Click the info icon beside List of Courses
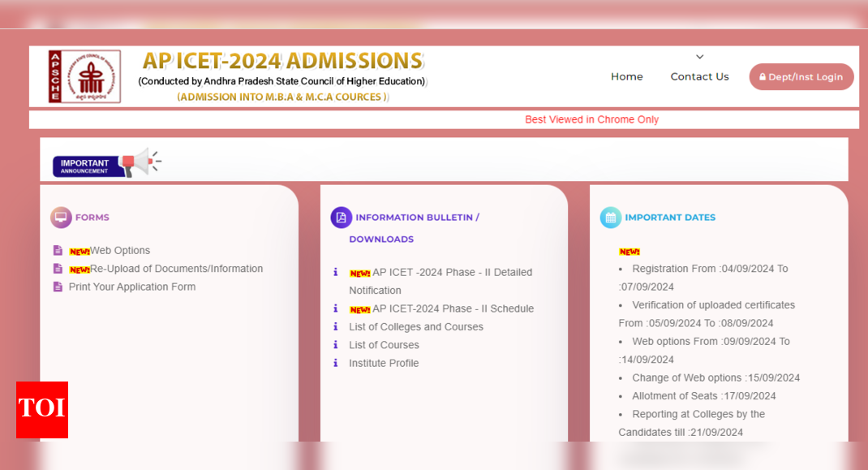The height and width of the screenshot is (470, 868). pos(336,345)
